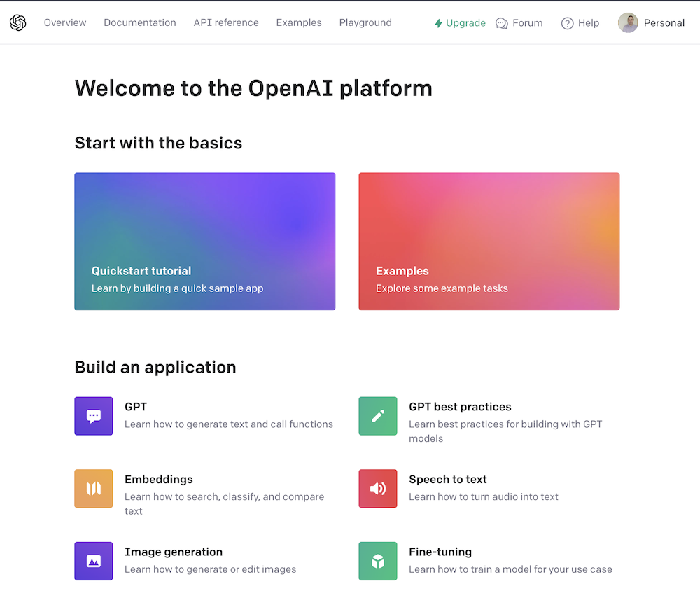The image size is (700, 605).
Task: Click the orange Embeddings icon
Action: pyautogui.click(x=94, y=489)
